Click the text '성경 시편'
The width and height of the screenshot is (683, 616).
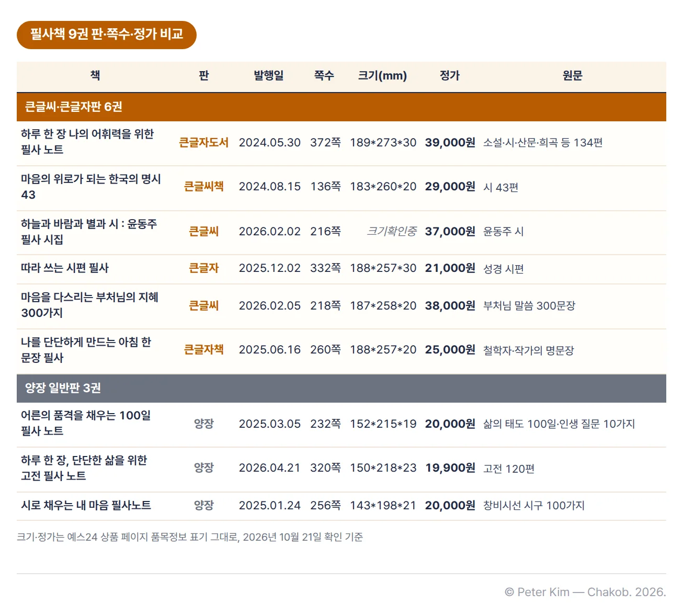(x=504, y=269)
